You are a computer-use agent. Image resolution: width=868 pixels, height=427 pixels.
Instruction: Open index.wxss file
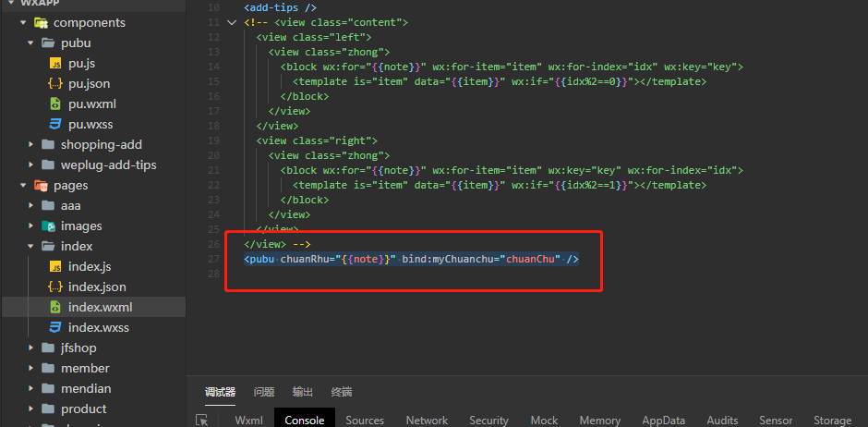(x=99, y=327)
